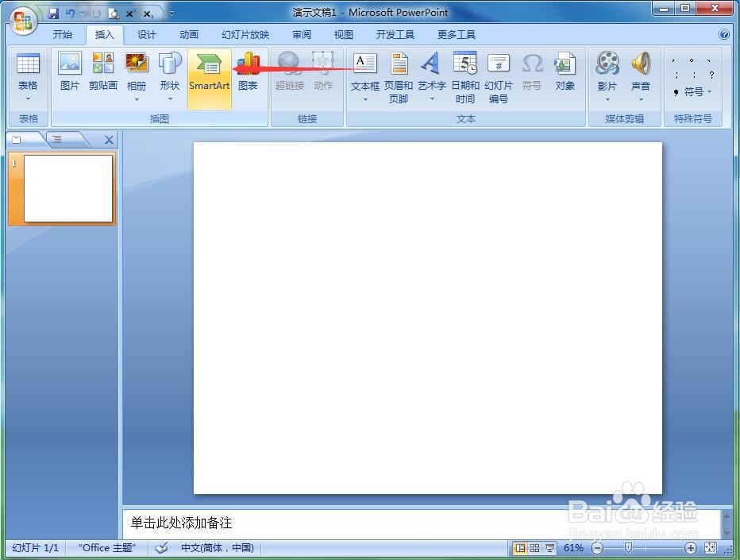Switch to normal view button
The image size is (740, 560).
tap(521, 548)
